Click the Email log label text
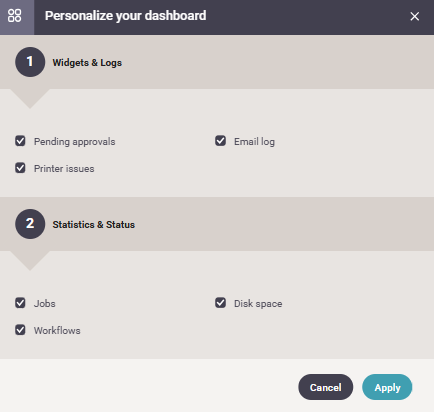Viewport: 434px width, 412px height. 254,142
